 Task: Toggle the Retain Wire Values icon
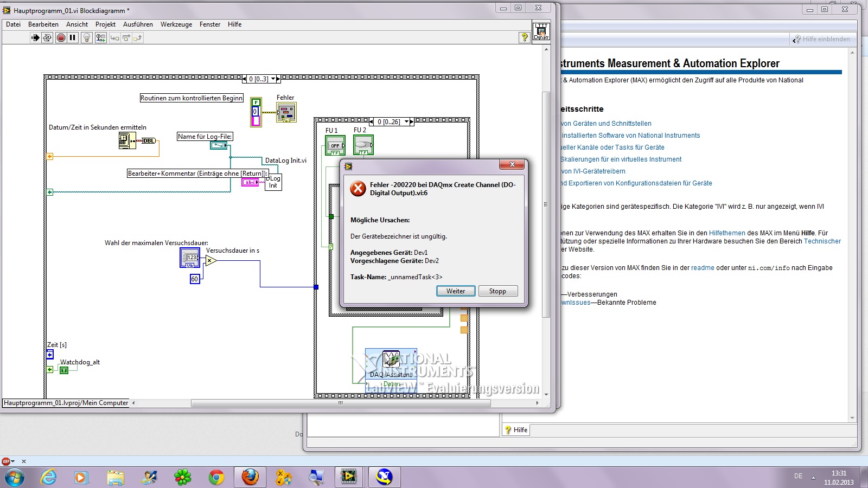click(x=101, y=37)
